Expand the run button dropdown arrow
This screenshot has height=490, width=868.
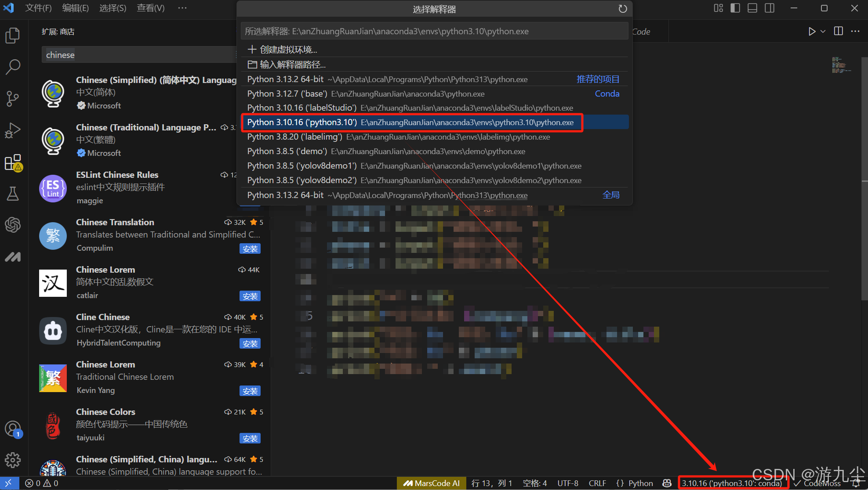pos(823,32)
